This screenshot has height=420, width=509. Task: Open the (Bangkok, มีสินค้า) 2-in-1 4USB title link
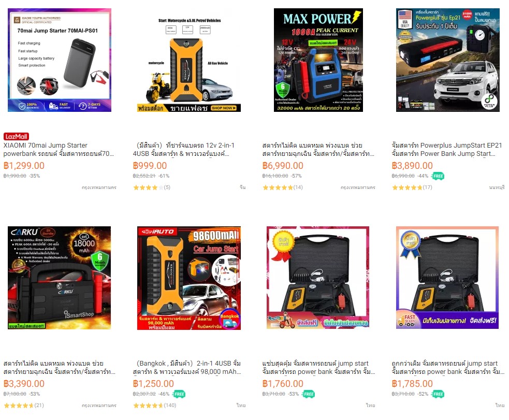click(187, 367)
